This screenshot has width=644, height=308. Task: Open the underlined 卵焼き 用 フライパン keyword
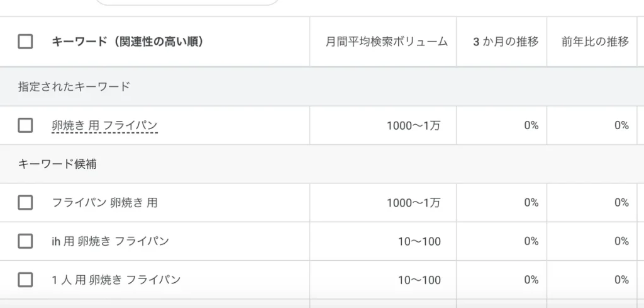[104, 125]
